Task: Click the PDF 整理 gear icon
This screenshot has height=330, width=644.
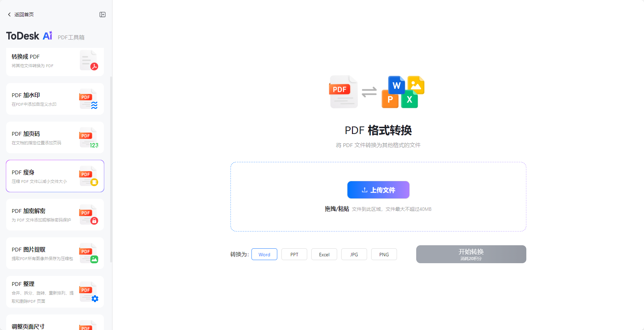Action: pos(89,292)
